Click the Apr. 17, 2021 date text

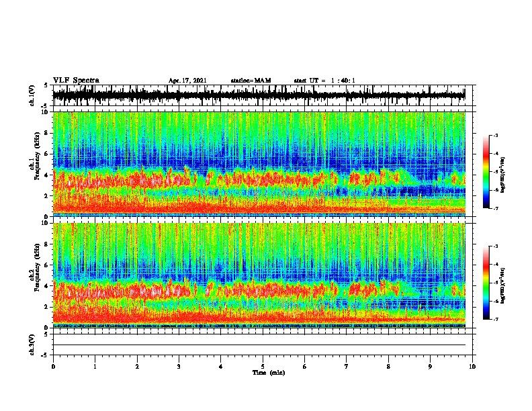[187, 81]
